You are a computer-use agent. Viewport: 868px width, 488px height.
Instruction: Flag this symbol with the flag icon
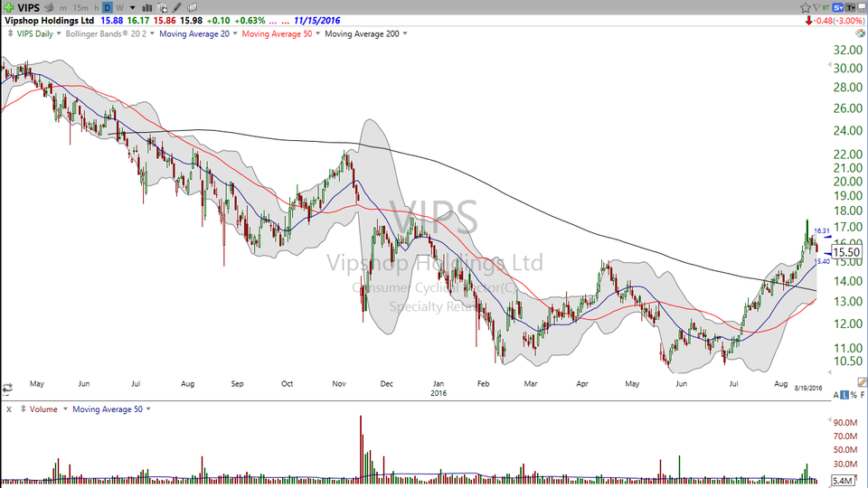coord(816,8)
